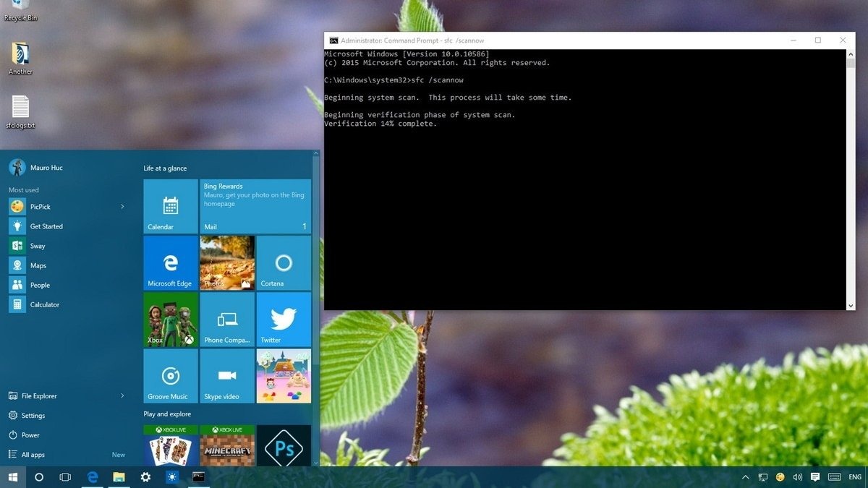Open the Action Center notification icon
The image size is (868, 488).
click(x=815, y=477)
